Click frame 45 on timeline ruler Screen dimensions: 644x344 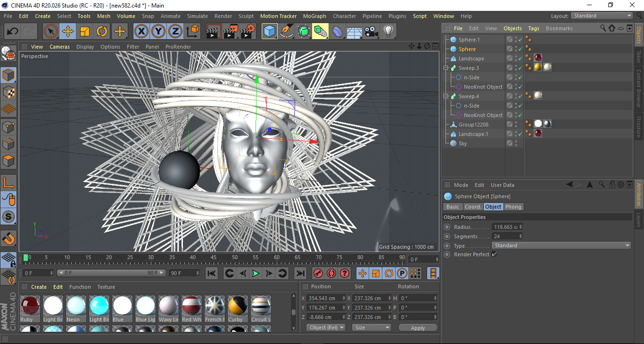[x=214, y=258]
